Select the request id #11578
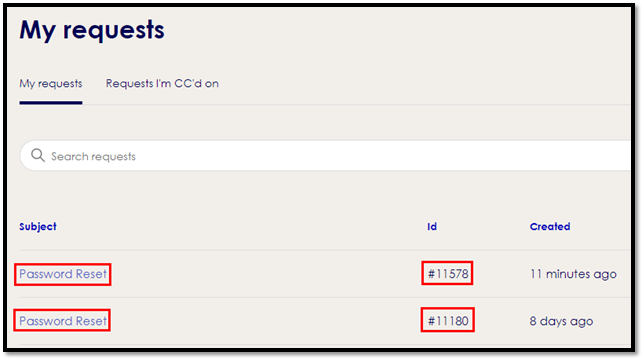The image size is (644, 361). (x=448, y=274)
